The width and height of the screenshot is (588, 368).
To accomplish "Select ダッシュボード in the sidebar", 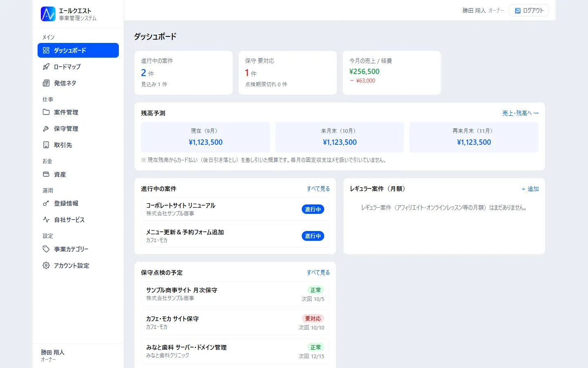I will [78, 50].
